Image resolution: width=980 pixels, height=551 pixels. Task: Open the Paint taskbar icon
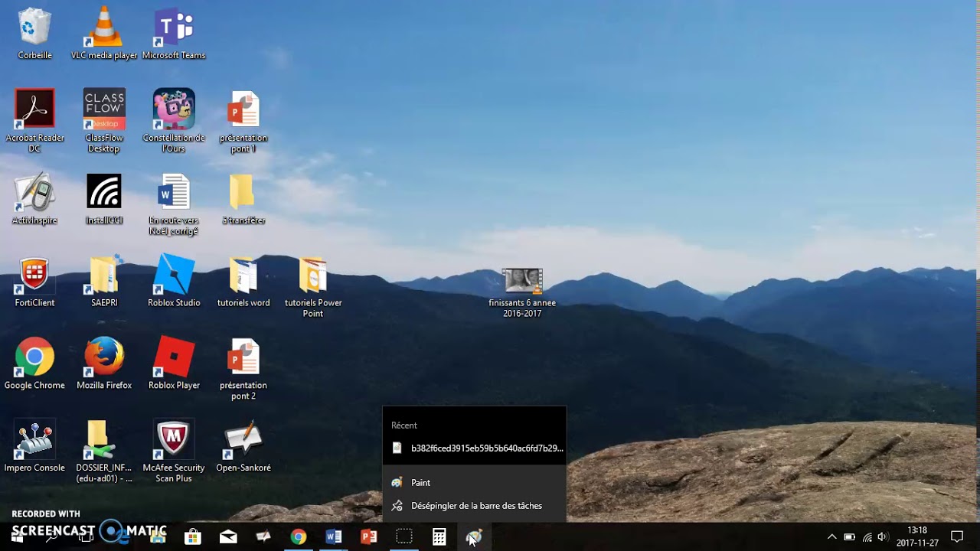point(475,537)
